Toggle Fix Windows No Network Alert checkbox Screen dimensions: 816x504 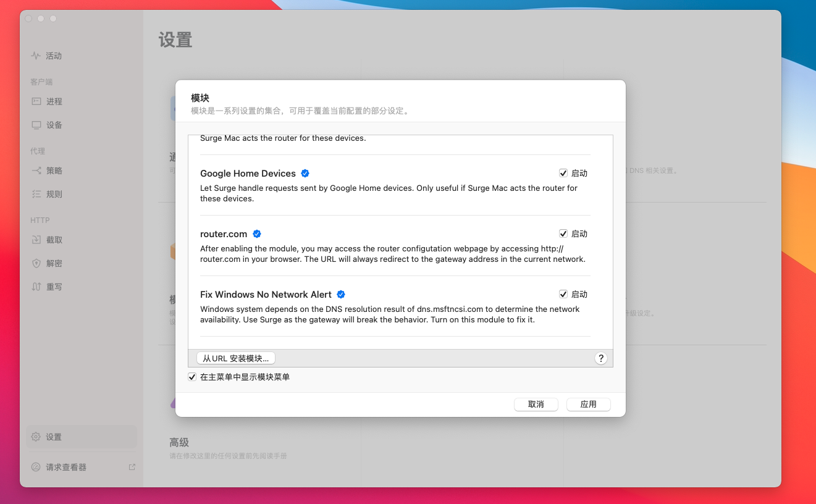click(x=563, y=295)
